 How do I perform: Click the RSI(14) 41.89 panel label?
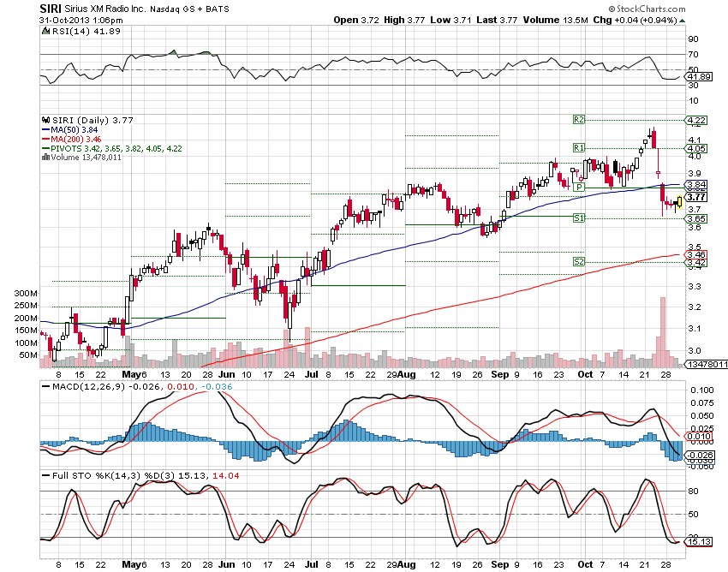pos(86,31)
